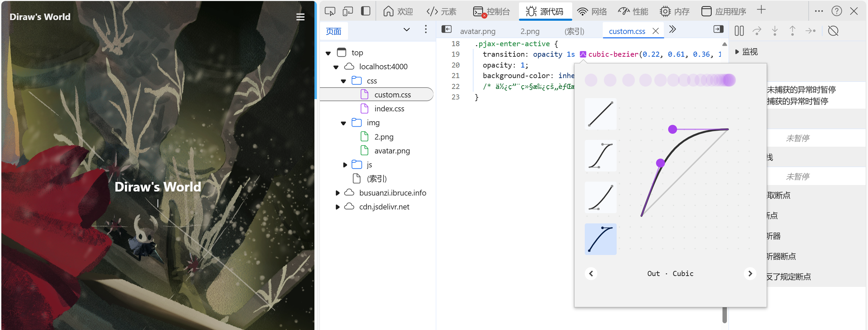Click the DevTools help question mark icon

coord(836,11)
